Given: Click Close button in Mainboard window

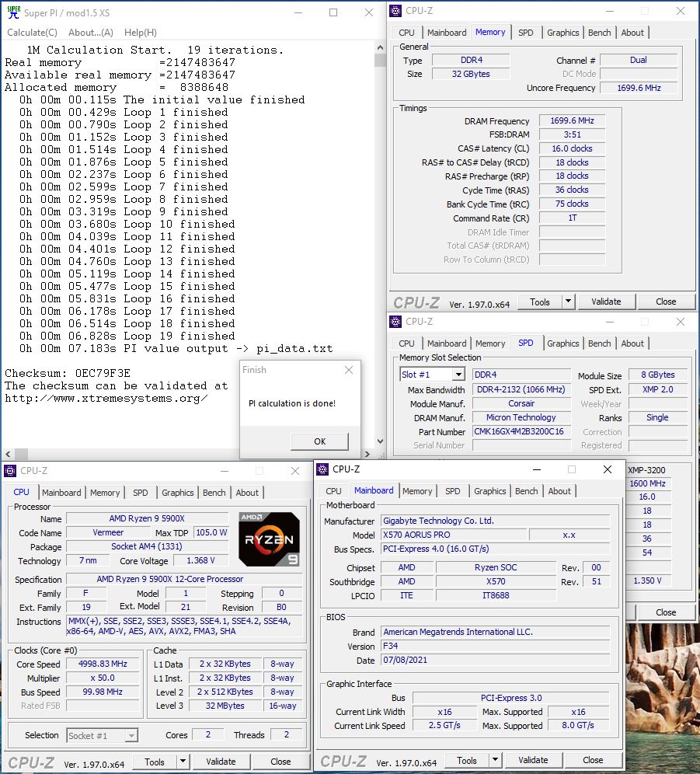Looking at the screenshot, I should tap(593, 760).
